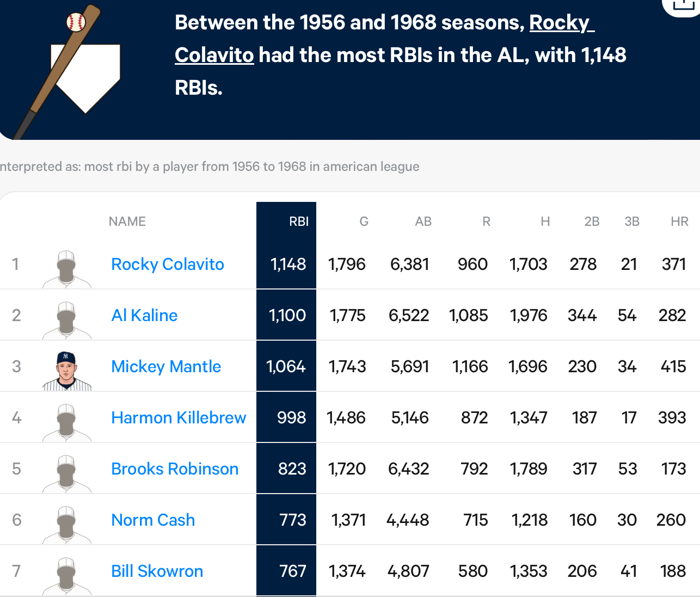Select Harmon Killebrew's name in the table
The width and height of the screenshot is (700, 597).
[x=179, y=417]
